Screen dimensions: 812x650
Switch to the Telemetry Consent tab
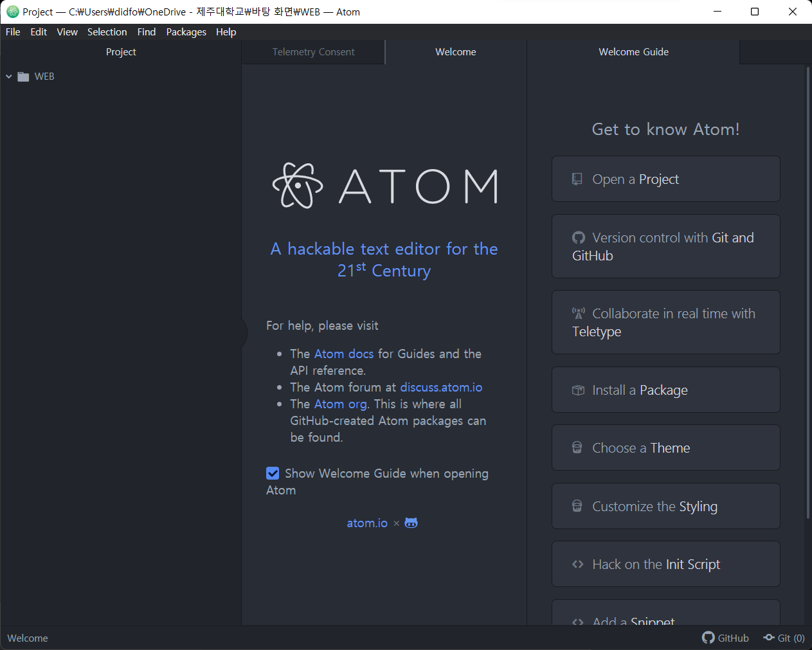pos(313,52)
